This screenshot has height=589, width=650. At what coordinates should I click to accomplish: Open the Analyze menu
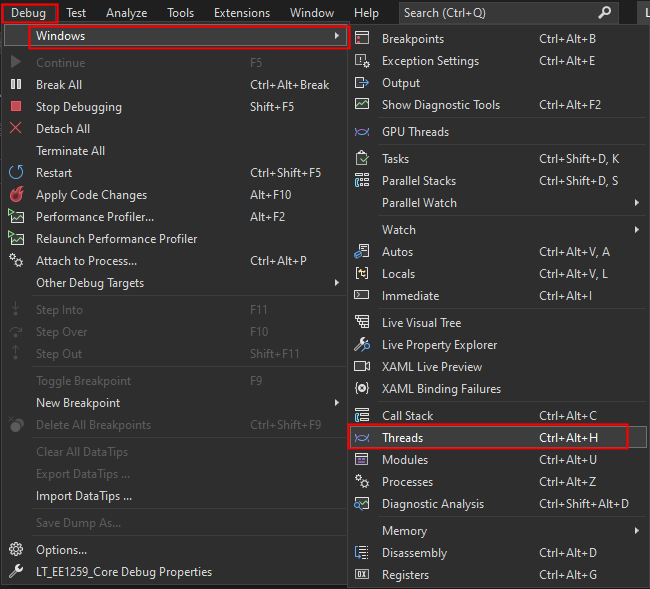click(x=126, y=13)
